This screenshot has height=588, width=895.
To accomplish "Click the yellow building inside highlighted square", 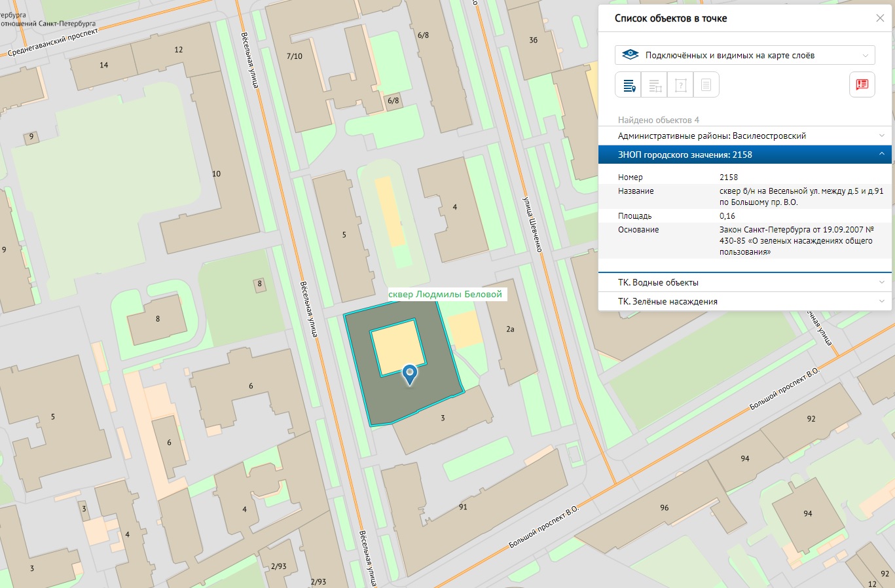I will point(397,347).
